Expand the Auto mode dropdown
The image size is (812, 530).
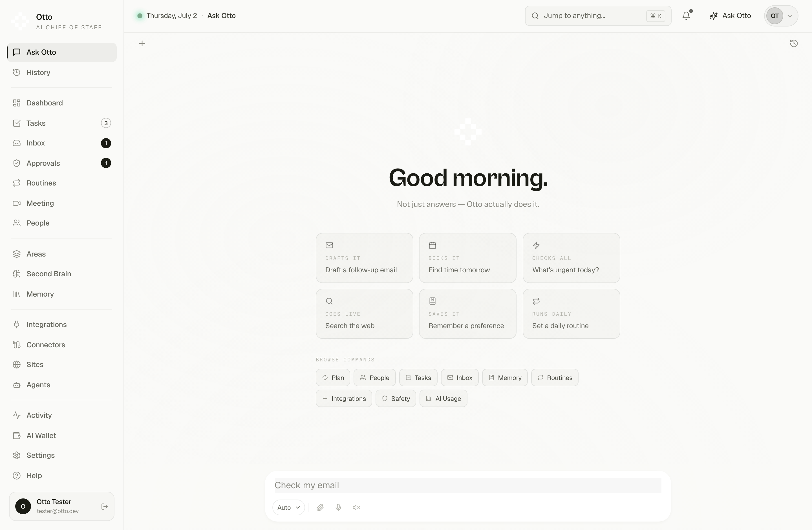[x=288, y=507]
